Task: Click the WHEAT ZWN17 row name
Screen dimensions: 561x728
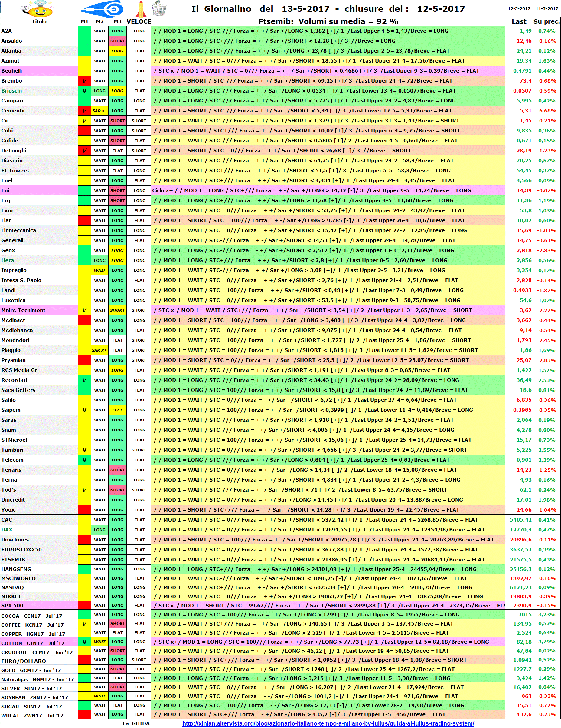Action: pos(32,715)
